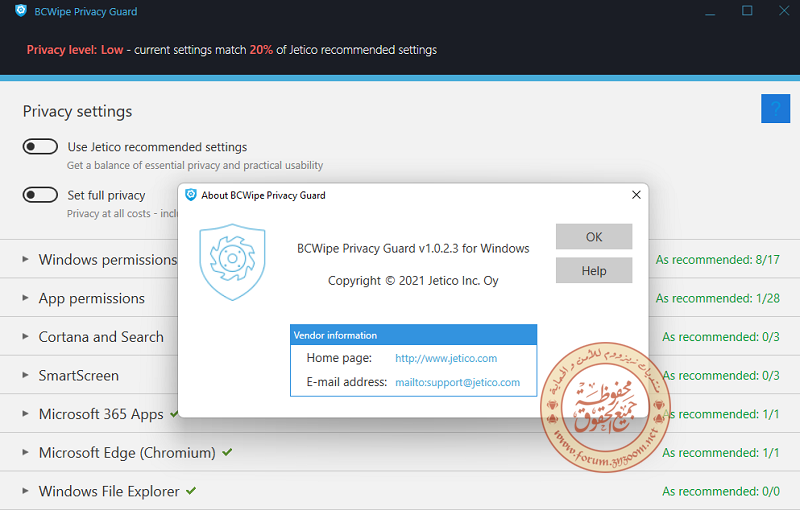Click green checkmark beside Microsoft Edge (Chromium)
The height and width of the screenshot is (510, 800).
(x=228, y=452)
